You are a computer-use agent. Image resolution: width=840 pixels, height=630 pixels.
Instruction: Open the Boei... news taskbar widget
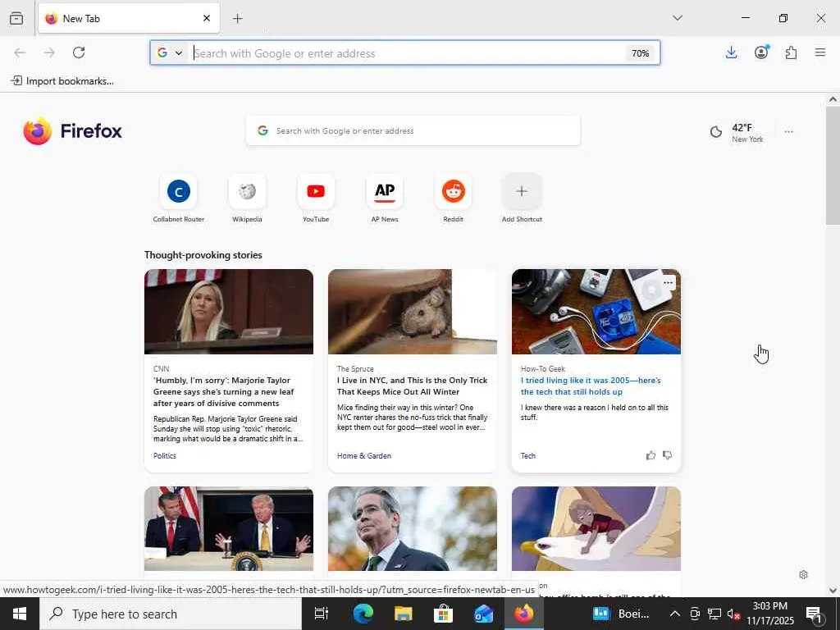(x=622, y=614)
